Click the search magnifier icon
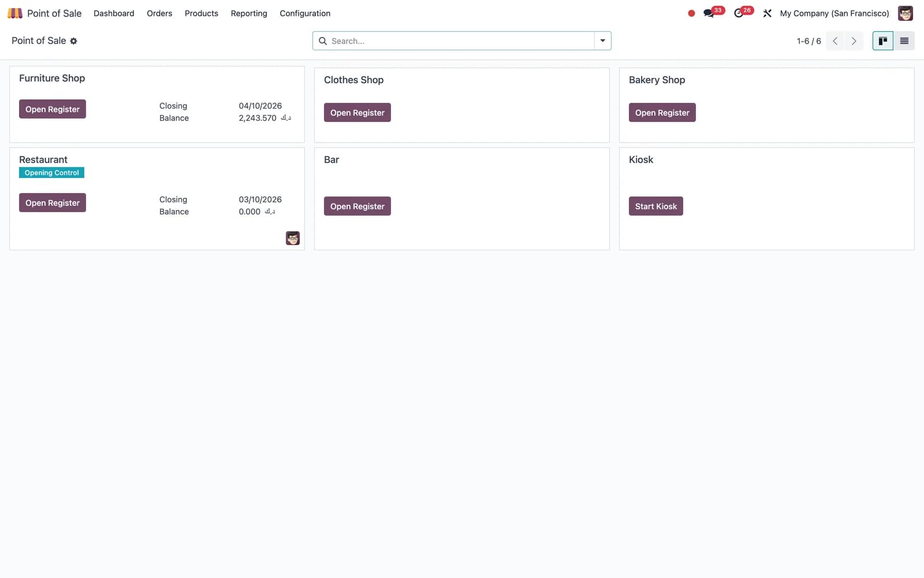Viewport: 924px width, 578px height. (x=323, y=41)
